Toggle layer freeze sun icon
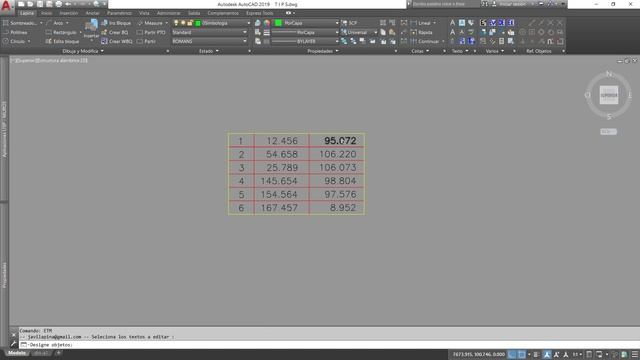The width and height of the screenshot is (640, 360). (183, 23)
